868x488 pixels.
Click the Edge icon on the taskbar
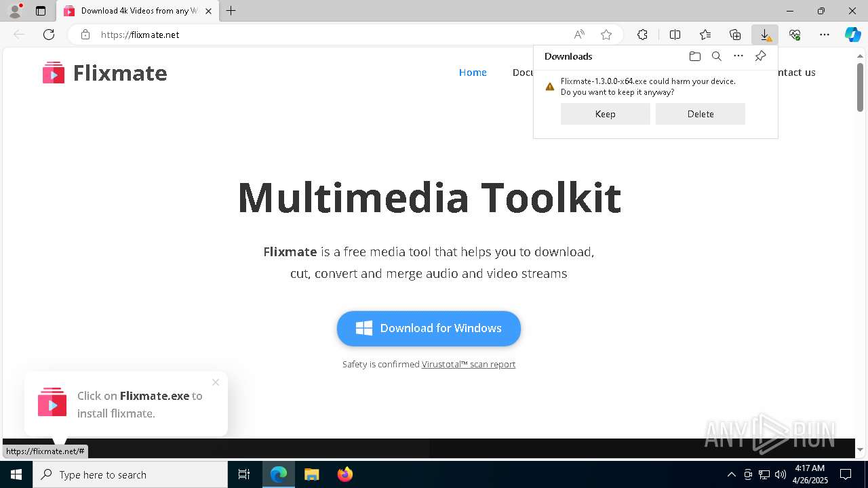pyautogui.click(x=279, y=474)
